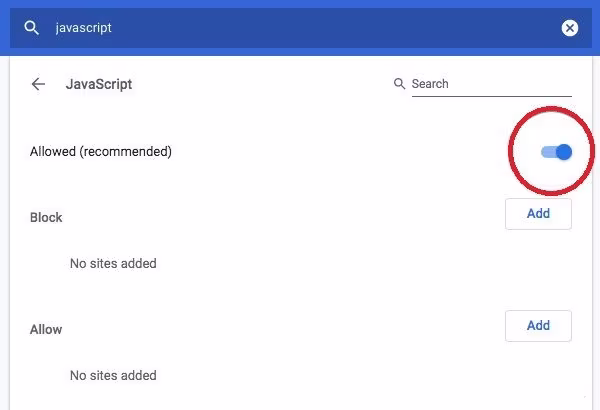Image resolution: width=600 pixels, height=410 pixels.
Task: Click the underline beneath the page Search field
Action: pyautogui.click(x=490, y=97)
